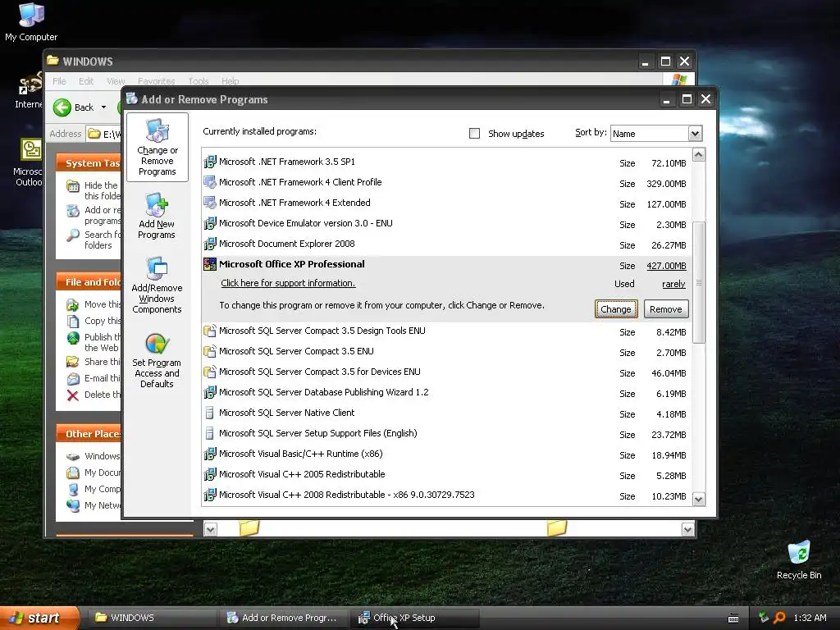The width and height of the screenshot is (840, 630).
Task: Click the 'rarely' used value
Action: [x=673, y=284]
